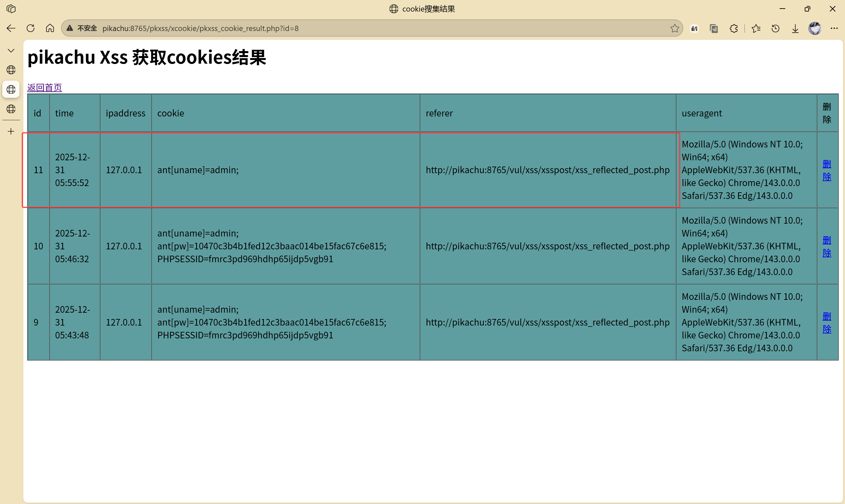Add this page to favorites
Screen dimensions: 845x504
pyautogui.click(x=675, y=28)
